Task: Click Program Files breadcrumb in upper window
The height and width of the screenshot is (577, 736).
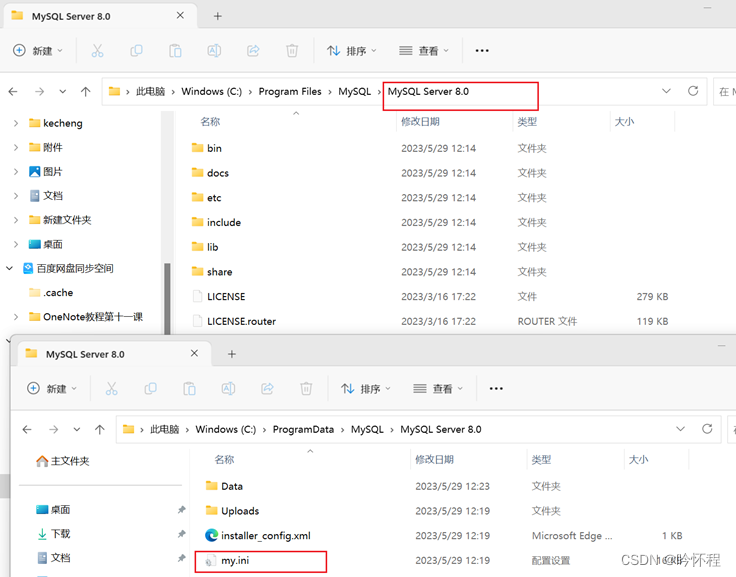Action: click(290, 92)
